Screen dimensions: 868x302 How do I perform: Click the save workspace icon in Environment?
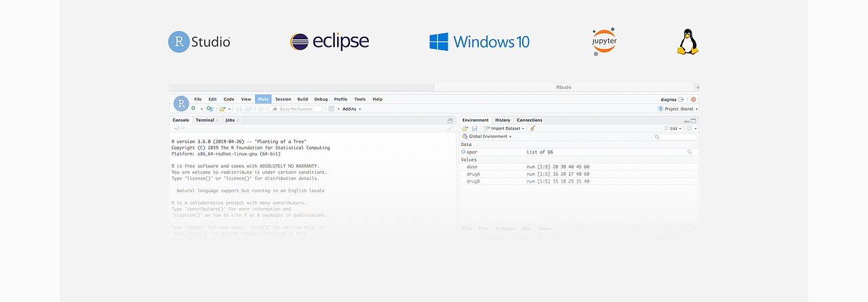[x=475, y=128]
